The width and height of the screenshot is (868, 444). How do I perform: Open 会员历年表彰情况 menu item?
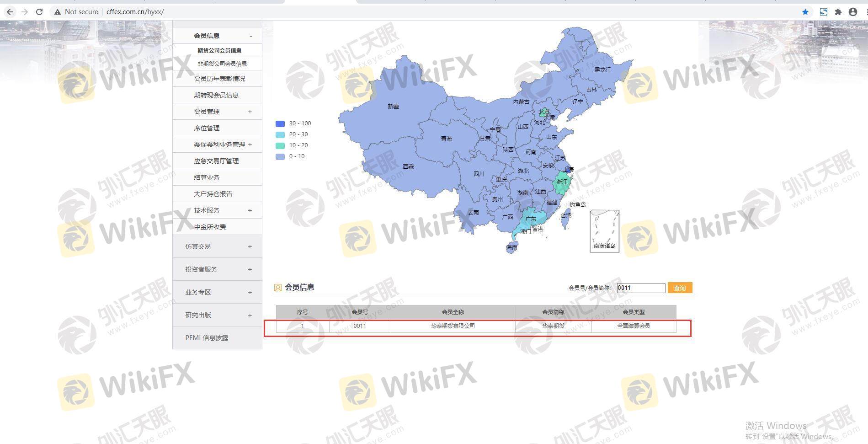219,79
